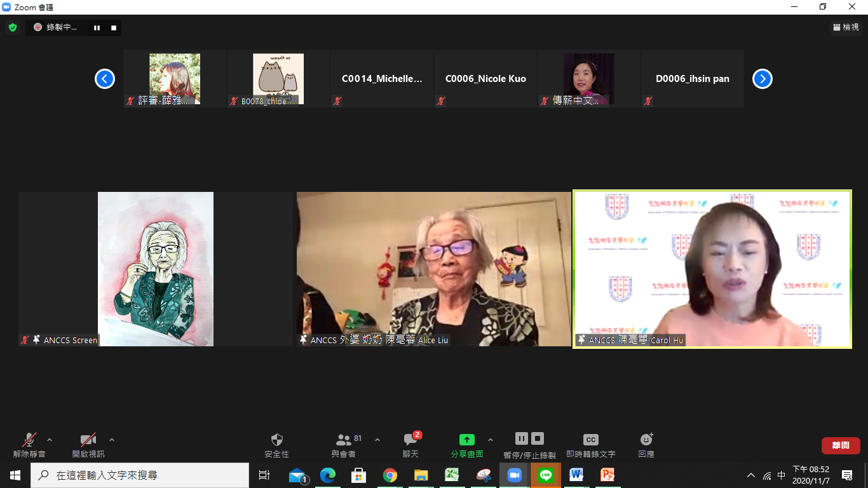Open LINE app in the taskbar
This screenshot has height=488, width=868.
[x=546, y=475]
